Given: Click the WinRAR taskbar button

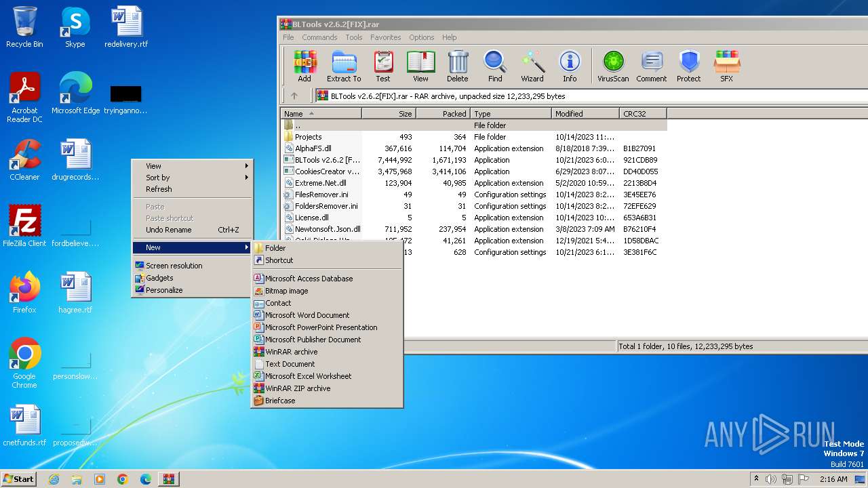Looking at the screenshot, I should 169,479.
